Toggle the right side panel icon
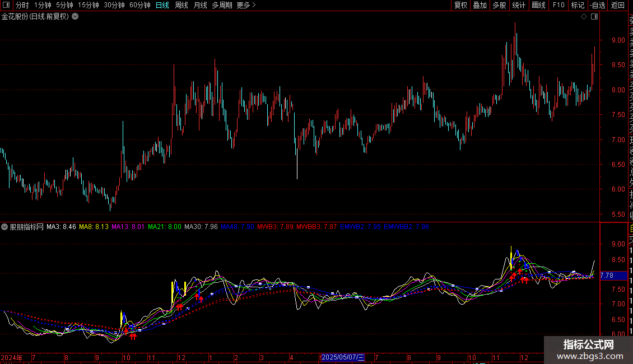Image resolution: width=633 pixels, height=364 pixels. point(594,17)
